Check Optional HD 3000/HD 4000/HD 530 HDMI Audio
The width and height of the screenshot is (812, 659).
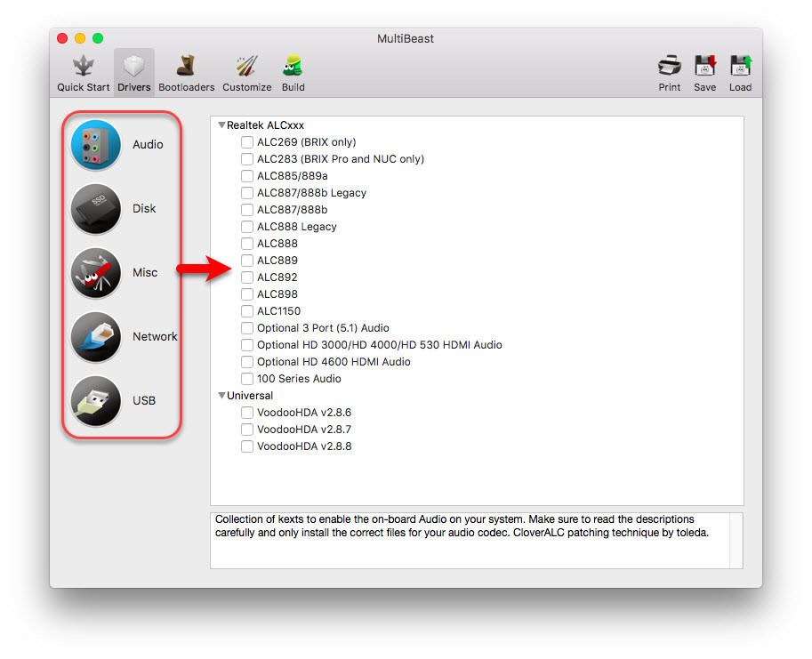coord(247,345)
